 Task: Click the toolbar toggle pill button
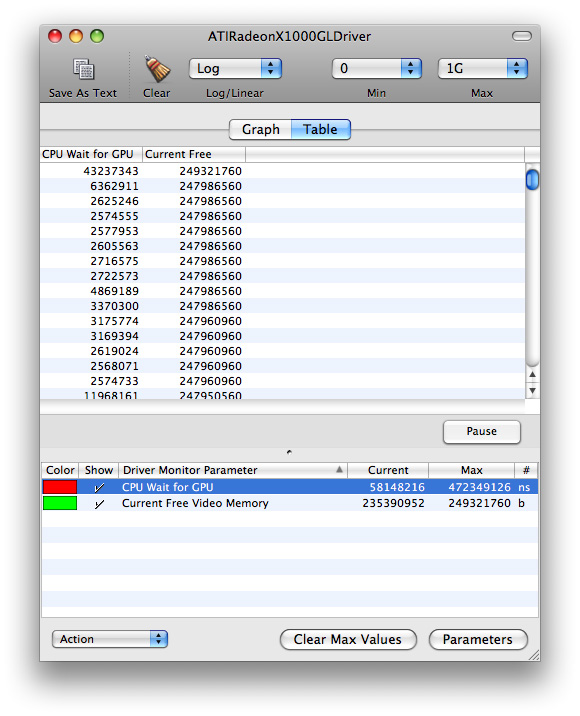pyautogui.click(x=522, y=36)
